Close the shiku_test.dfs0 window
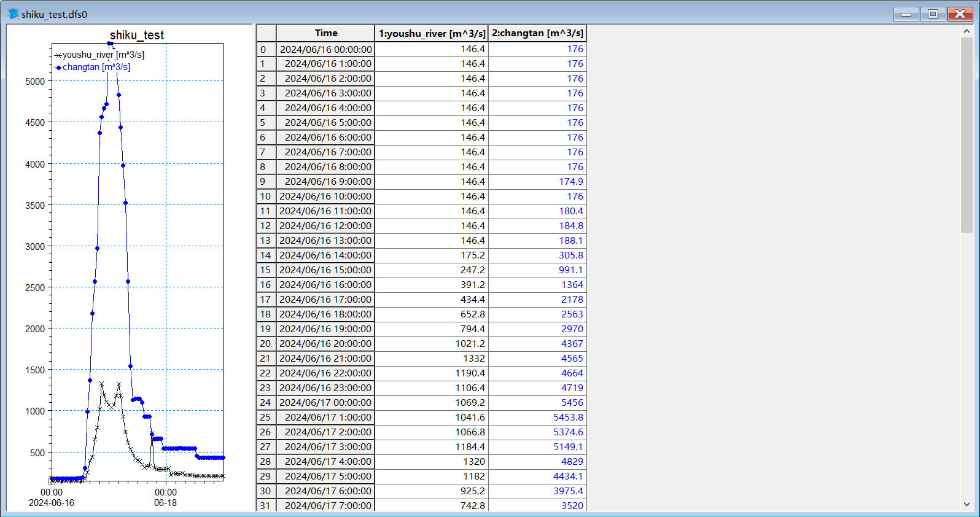Image resolution: width=980 pixels, height=517 pixels. [960, 14]
